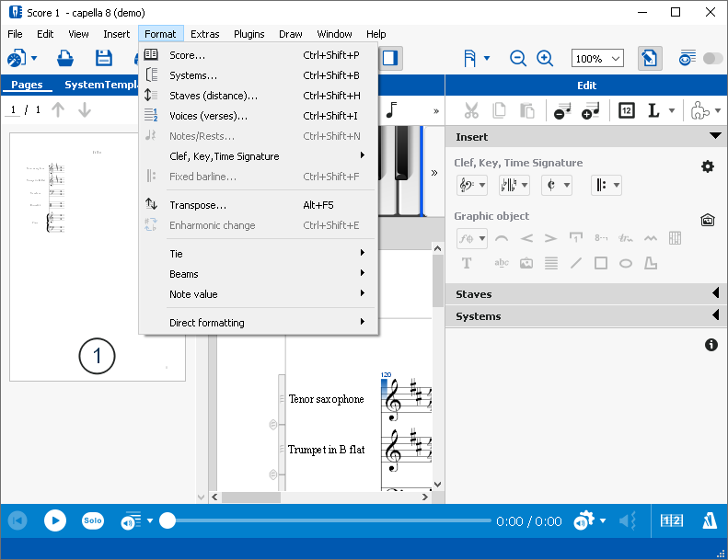Open the time signature dropdown

click(557, 185)
